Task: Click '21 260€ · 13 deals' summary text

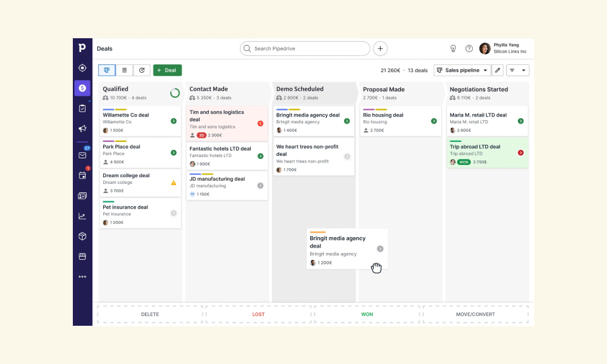Action: tap(404, 70)
